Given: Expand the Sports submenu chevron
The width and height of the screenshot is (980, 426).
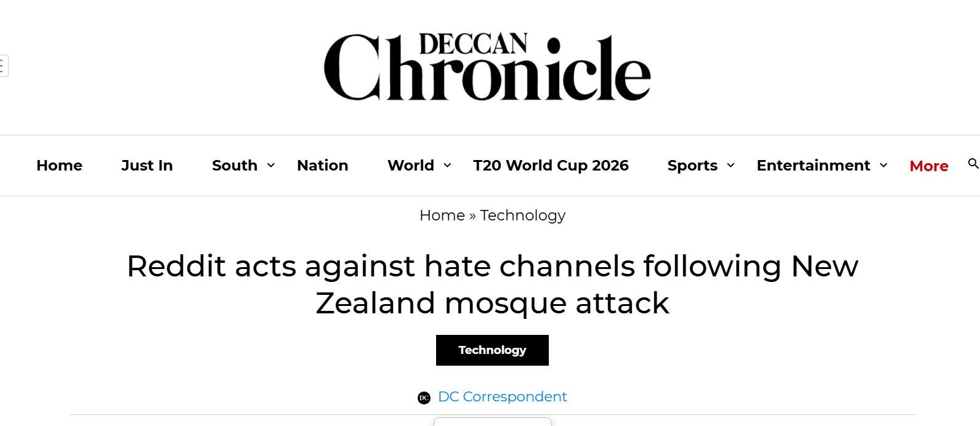Looking at the screenshot, I should [731, 165].
